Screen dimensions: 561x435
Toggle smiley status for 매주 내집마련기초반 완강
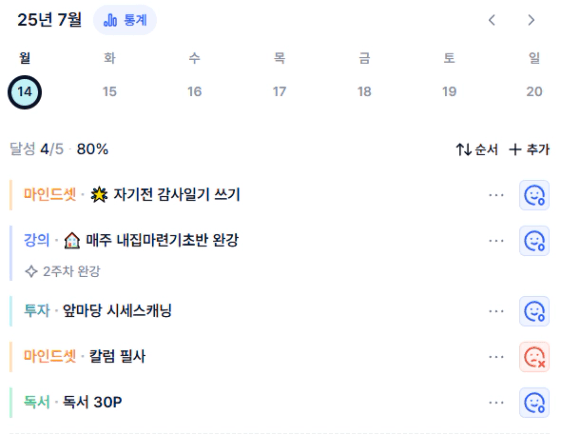click(534, 241)
